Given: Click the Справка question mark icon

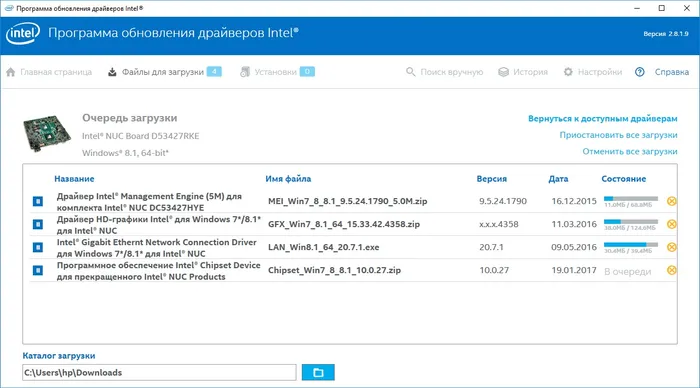Looking at the screenshot, I should [x=640, y=72].
